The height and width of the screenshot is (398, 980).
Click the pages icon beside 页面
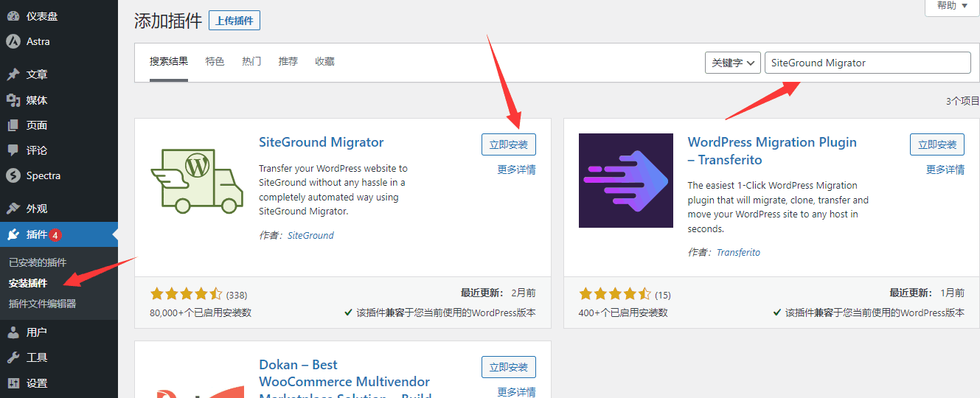pos(13,125)
